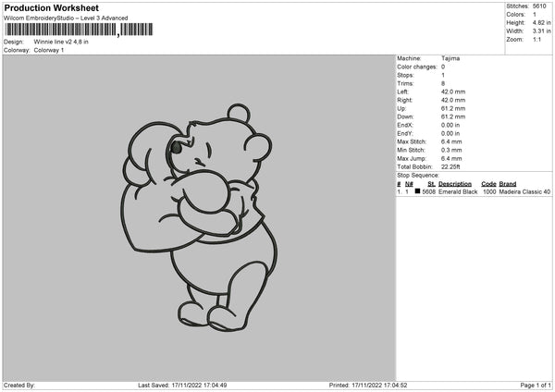Click the 'Colors:' label in the header
This screenshot has height=392, width=555.
click(515, 15)
